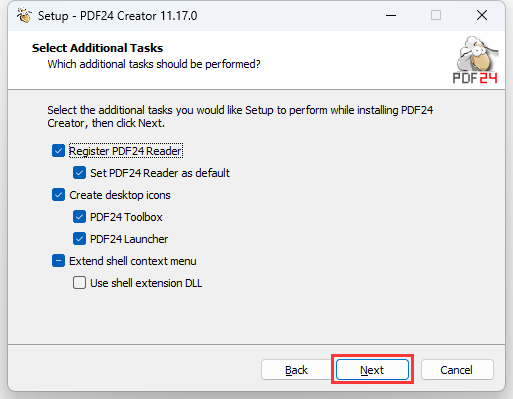The width and height of the screenshot is (513, 399).
Task: Toggle Extend shell context menu checkbox
Action: [58, 261]
